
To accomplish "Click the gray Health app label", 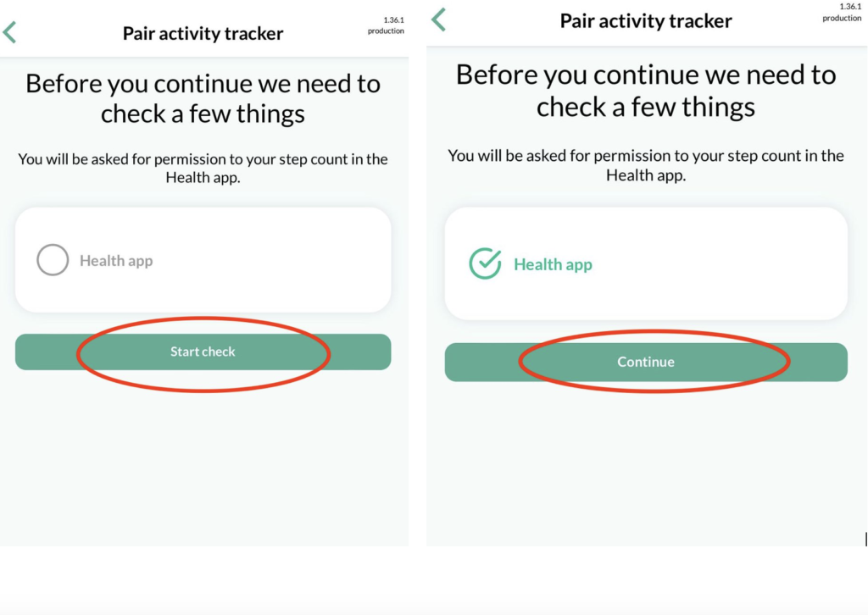I will click(116, 261).
